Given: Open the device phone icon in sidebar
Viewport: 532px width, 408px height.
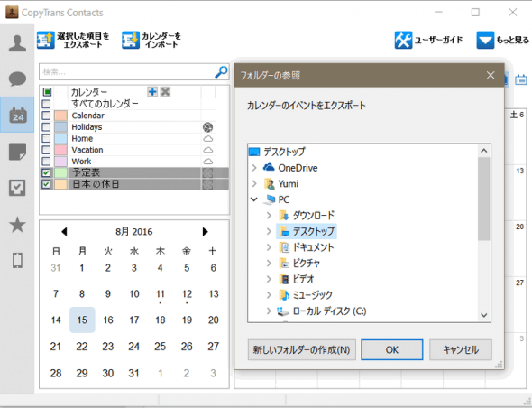Looking at the screenshot, I should 17,261.
